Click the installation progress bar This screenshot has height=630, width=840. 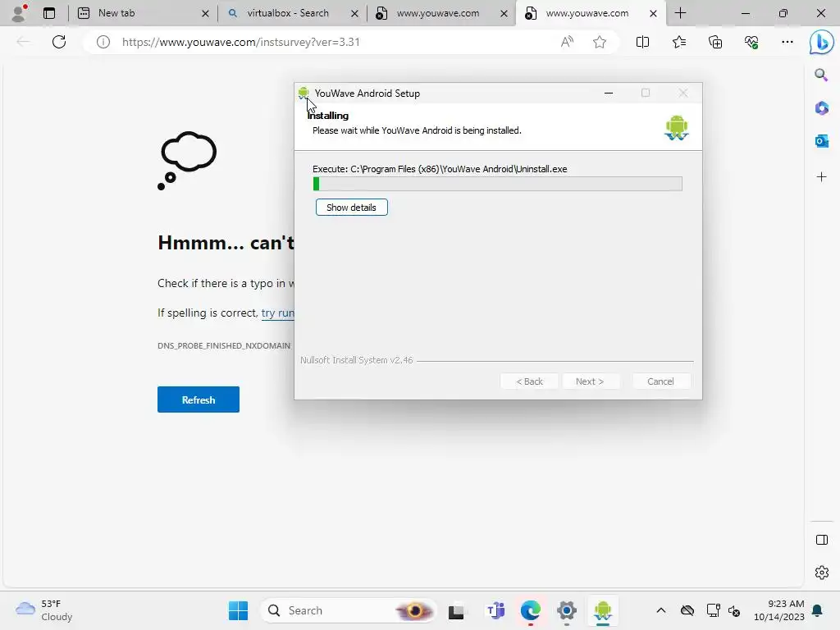point(498,184)
